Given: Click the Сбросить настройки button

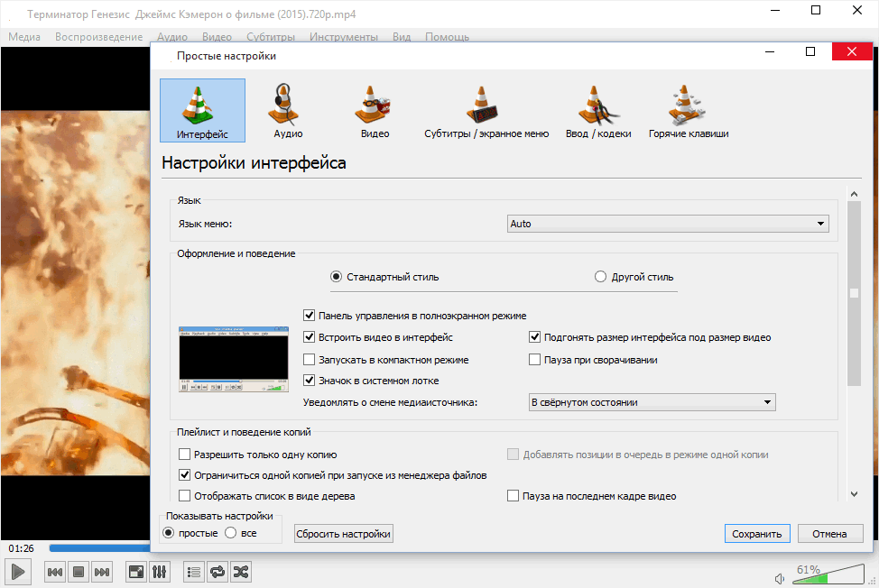Looking at the screenshot, I should click(x=343, y=533).
